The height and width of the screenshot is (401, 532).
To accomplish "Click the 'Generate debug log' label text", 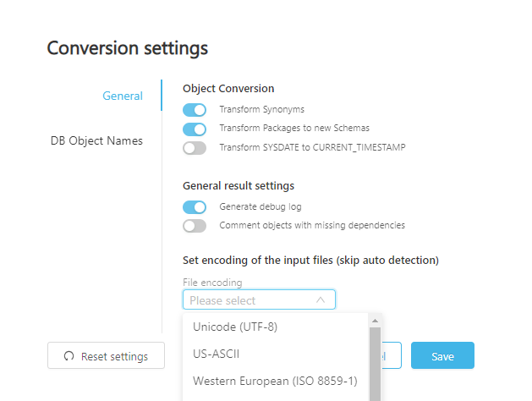I will point(260,206).
